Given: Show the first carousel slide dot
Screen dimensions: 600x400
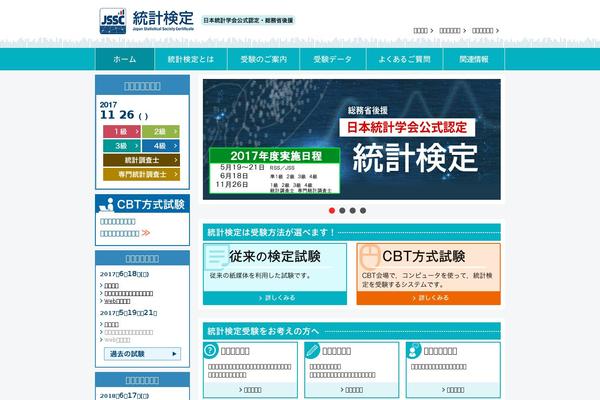Looking at the screenshot, I should 332,211.
